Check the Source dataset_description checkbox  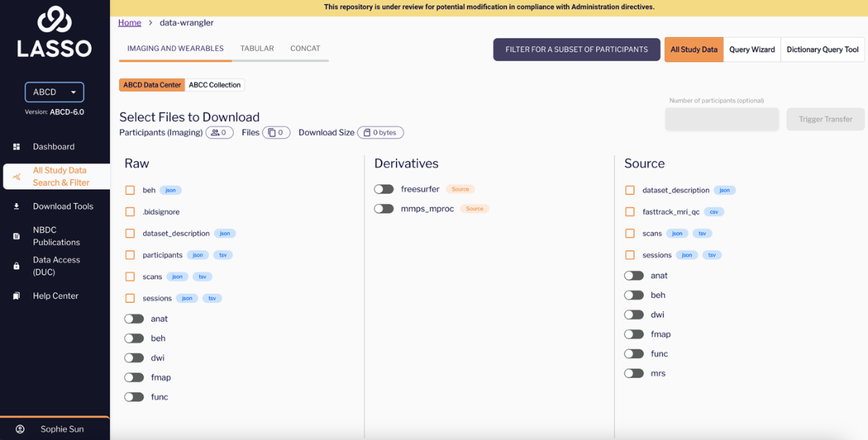pyautogui.click(x=630, y=190)
